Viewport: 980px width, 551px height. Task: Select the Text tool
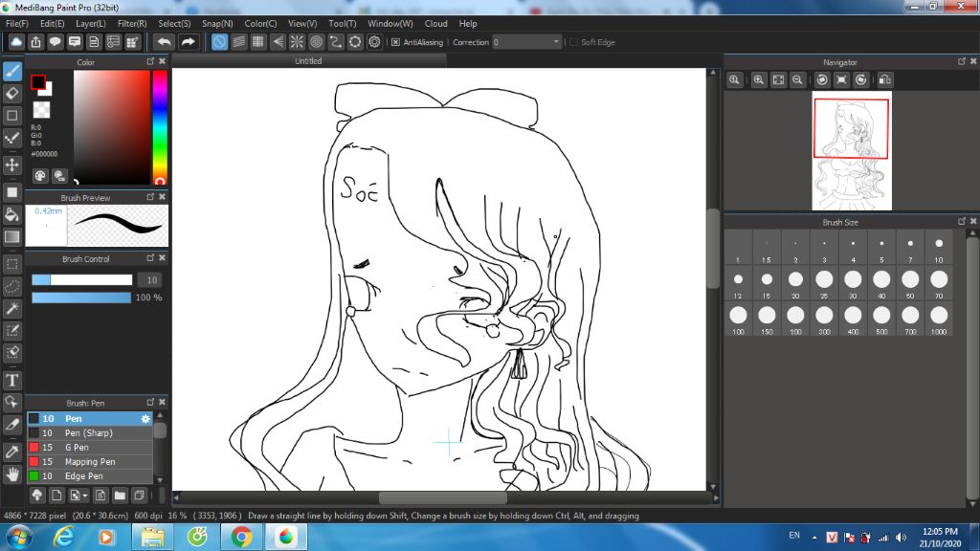coord(12,380)
